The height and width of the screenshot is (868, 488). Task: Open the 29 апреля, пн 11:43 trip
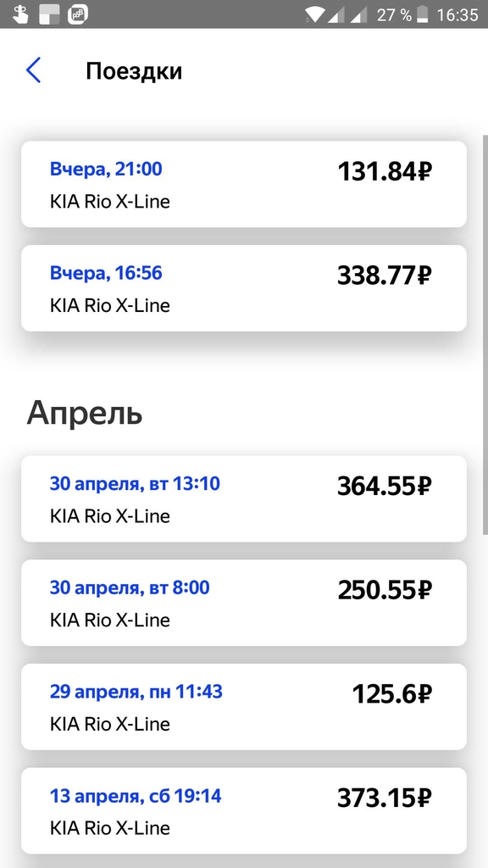click(244, 707)
